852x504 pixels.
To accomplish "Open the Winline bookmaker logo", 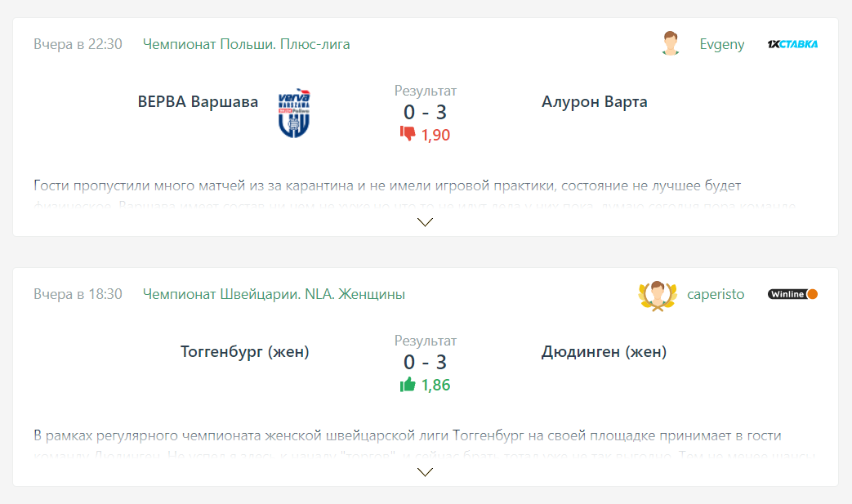I will [792, 294].
